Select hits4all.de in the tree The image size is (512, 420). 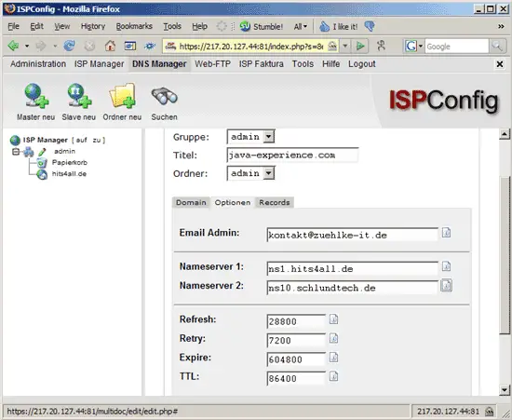(x=69, y=174)
